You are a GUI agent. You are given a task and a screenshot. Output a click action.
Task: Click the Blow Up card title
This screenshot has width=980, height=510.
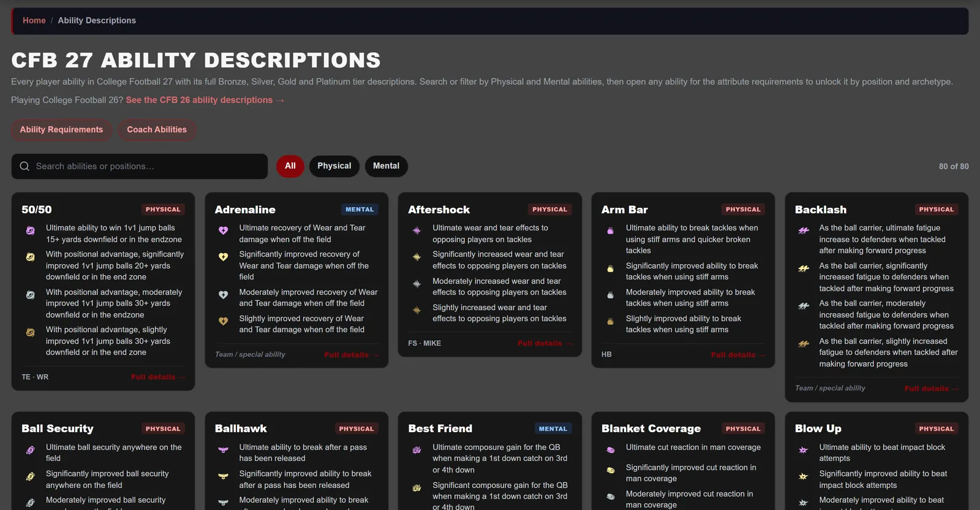tap(818, 428)
